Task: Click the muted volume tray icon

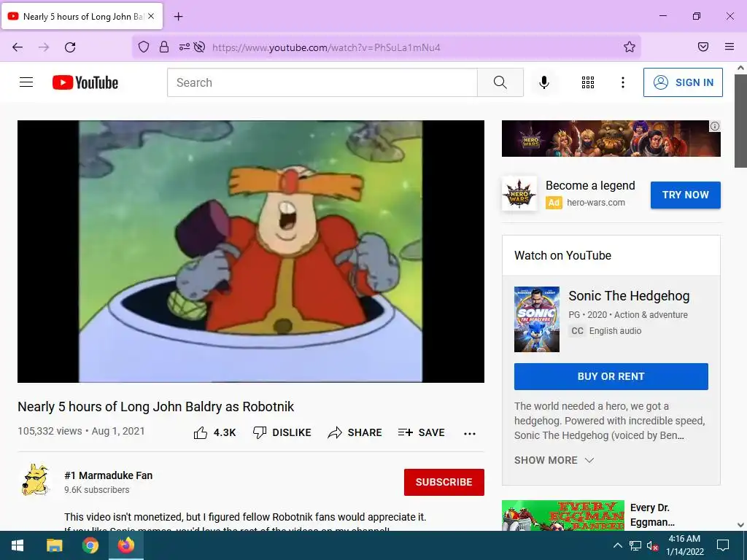Action: 652,545
